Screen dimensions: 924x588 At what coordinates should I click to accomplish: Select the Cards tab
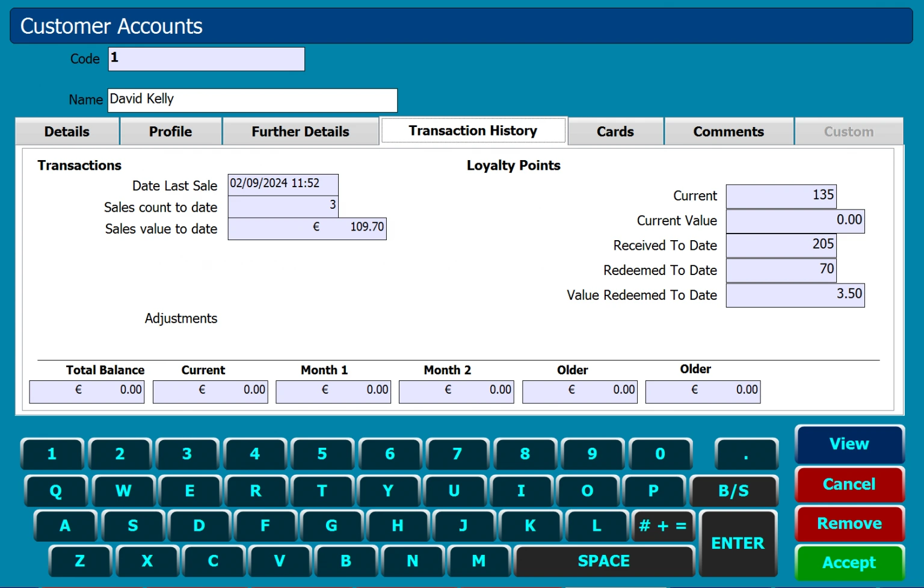(615, 132)
